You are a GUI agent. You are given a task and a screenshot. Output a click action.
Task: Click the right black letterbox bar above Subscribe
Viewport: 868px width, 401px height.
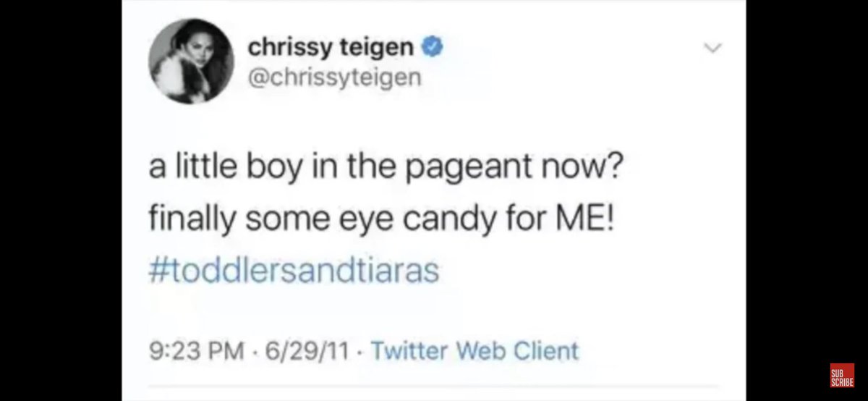[807, 181]
